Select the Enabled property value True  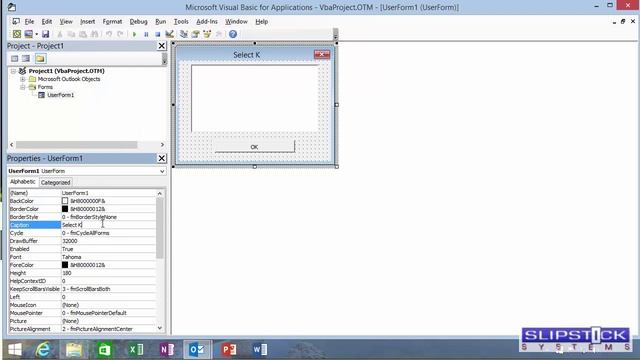pos(108,249)
